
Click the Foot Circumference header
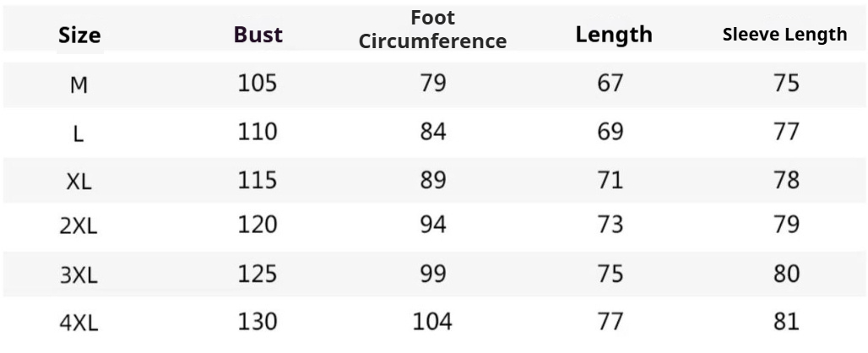tap(433, 30)
